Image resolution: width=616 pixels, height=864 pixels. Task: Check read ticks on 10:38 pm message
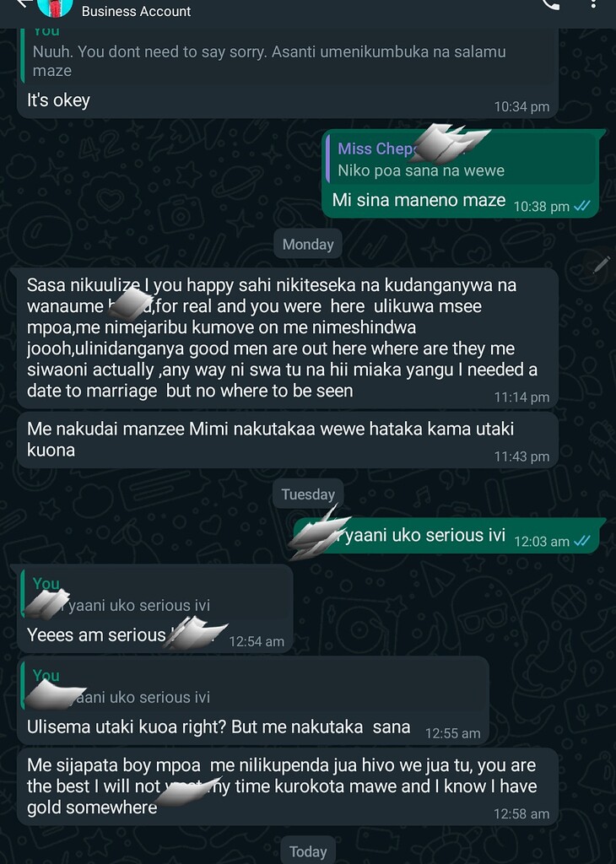pos(582,206)
